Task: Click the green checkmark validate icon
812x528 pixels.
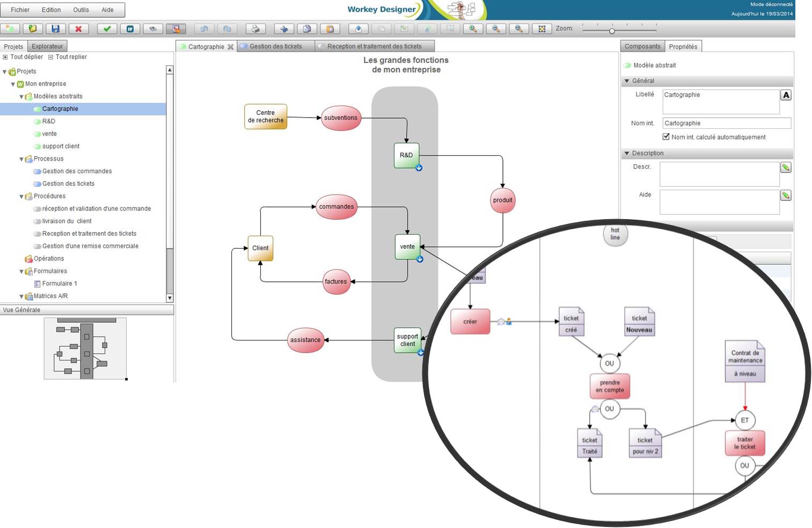Action: [107, 28]
